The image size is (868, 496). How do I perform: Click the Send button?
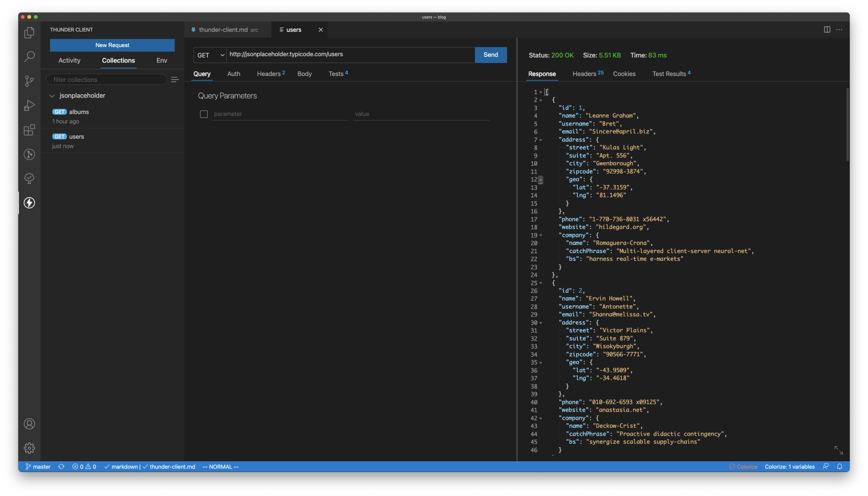[x=491, y=55]
